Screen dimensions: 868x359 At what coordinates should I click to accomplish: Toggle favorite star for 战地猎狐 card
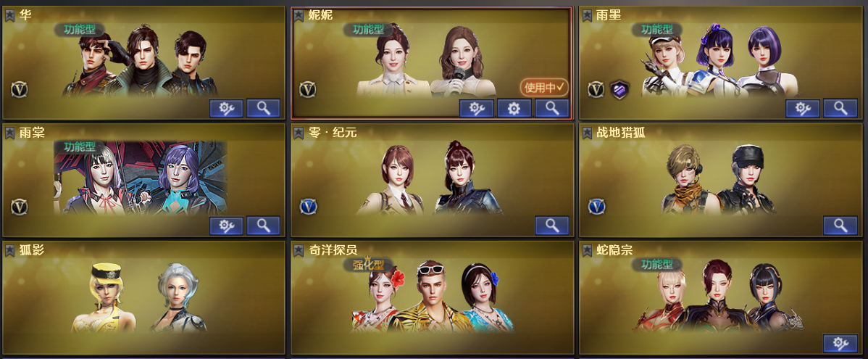[588, 133]
